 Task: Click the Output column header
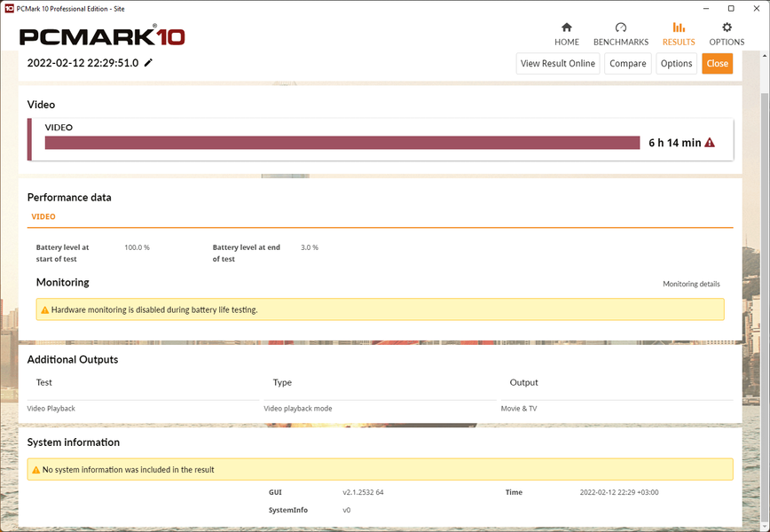click(x=523, y=382)
